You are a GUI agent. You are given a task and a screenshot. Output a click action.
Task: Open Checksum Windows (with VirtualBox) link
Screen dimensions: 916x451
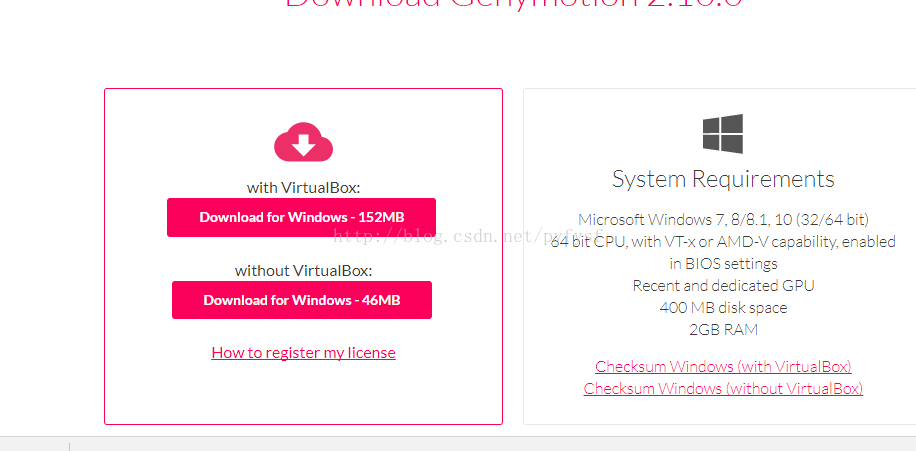tap(723, 367)
